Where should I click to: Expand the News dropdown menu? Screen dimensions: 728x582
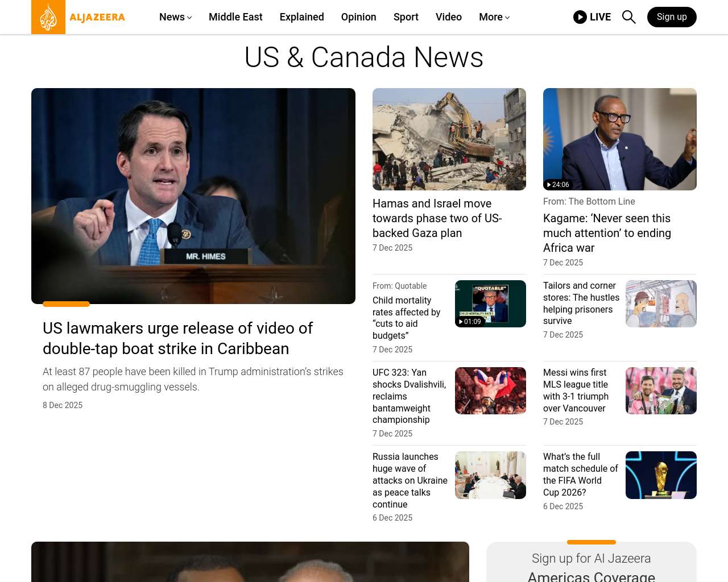pyautogui.click(x=175, y=17)
